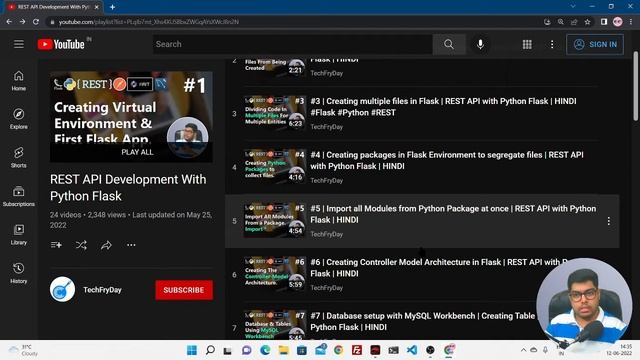Click the TechFryDay channel avatar
Image resolution: width=640 pixels, height=360 pixels.
tap(62, 289)
